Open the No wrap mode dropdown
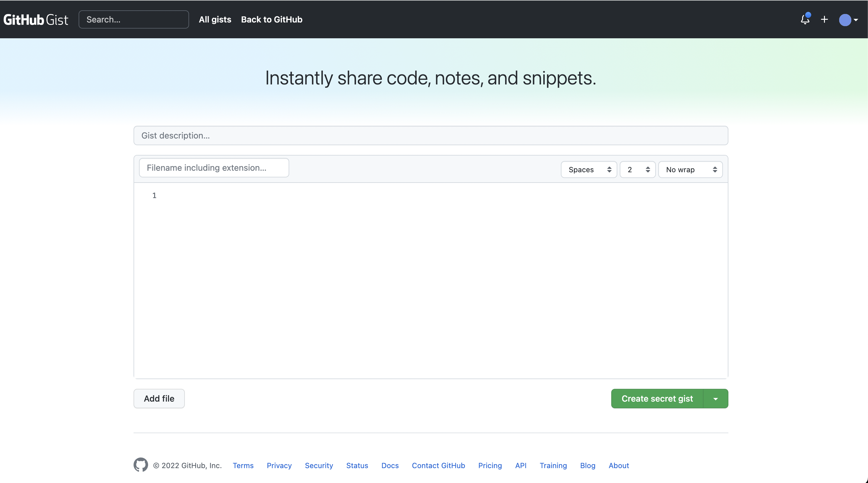The image size is (868, 483). point(690,170)
